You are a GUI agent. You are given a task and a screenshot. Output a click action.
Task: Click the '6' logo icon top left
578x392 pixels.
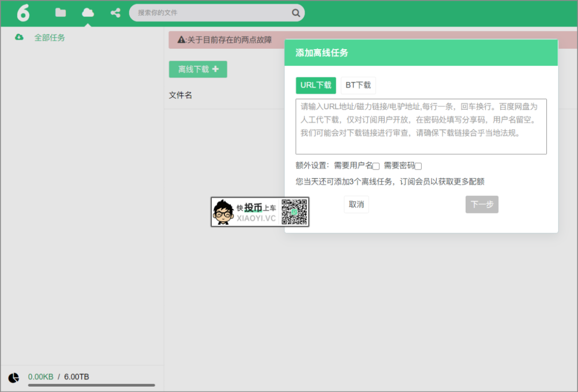[22, 12]
